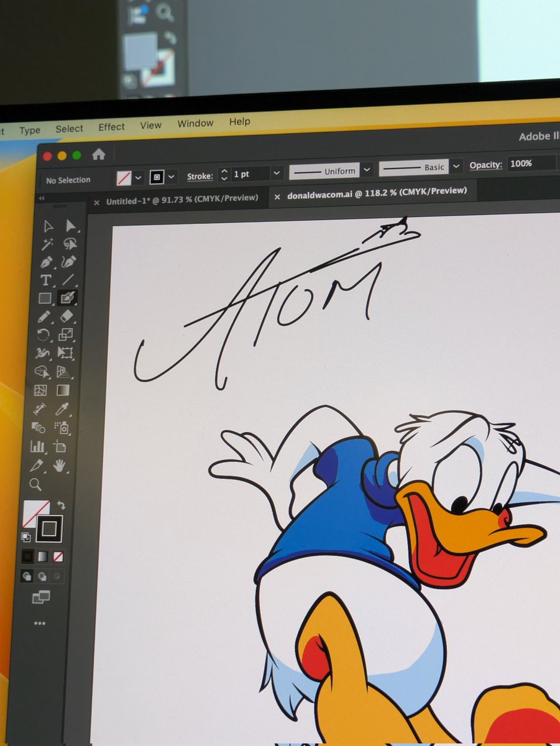Image resolution: width=560 pixels, height=746 pixels.
Task: Pick the Magic Wand tool
Action: pyautogui.click(x=47, y=244)
